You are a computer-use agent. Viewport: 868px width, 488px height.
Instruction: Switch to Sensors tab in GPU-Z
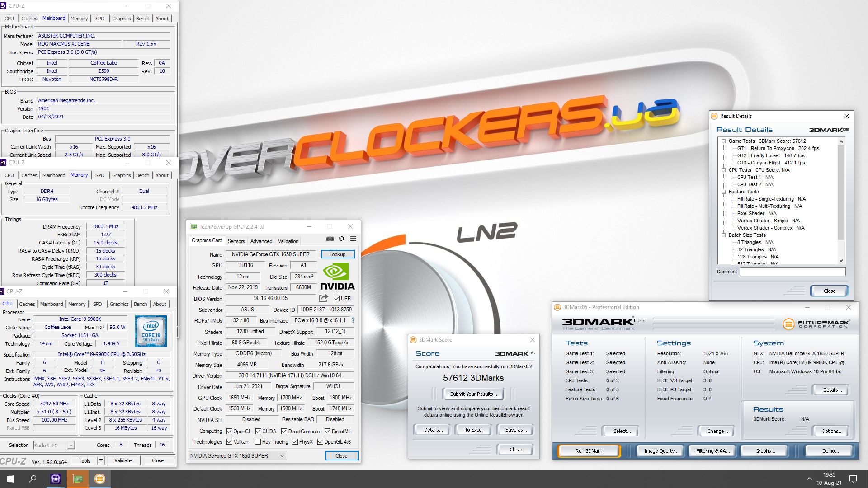[x=236, y=241]
